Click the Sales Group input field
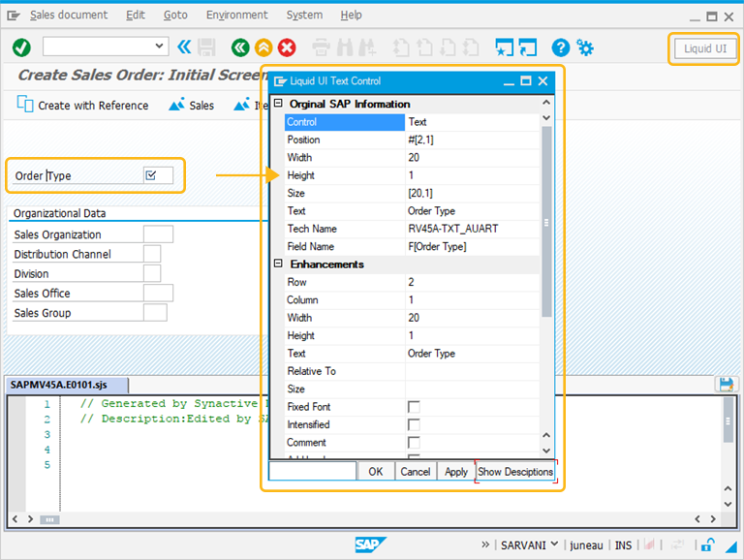Screen dimensions: 744x560 155,313
